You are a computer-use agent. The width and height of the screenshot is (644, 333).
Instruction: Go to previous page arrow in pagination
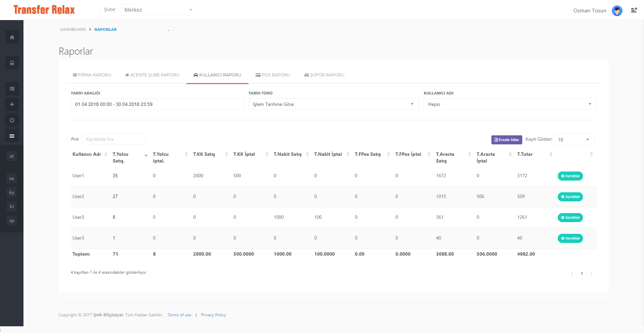point(572,274)
